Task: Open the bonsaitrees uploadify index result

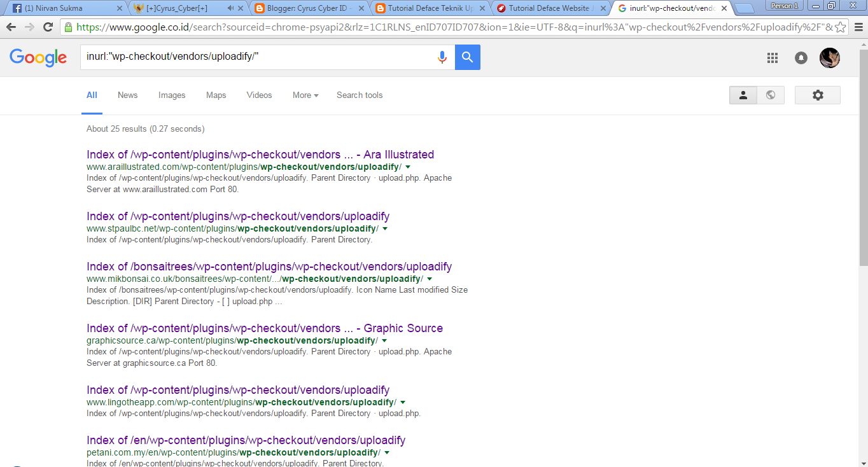Action: [269, 267]
